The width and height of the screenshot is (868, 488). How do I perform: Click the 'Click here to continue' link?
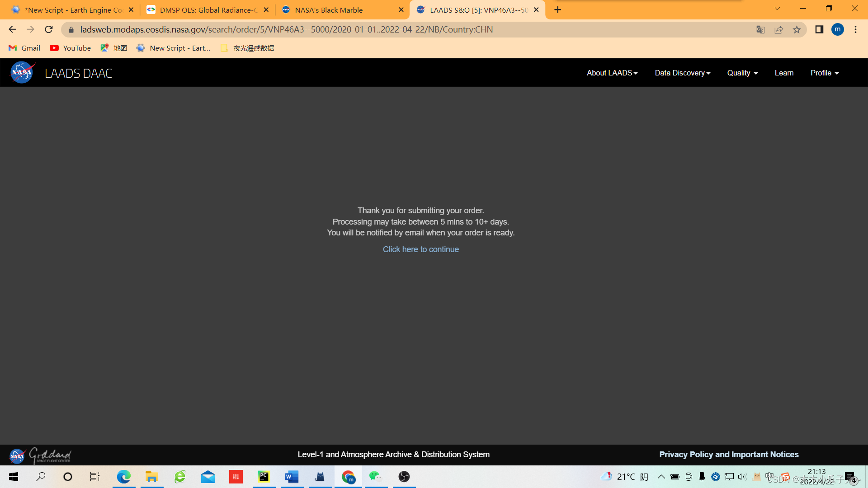click(420, 249)
